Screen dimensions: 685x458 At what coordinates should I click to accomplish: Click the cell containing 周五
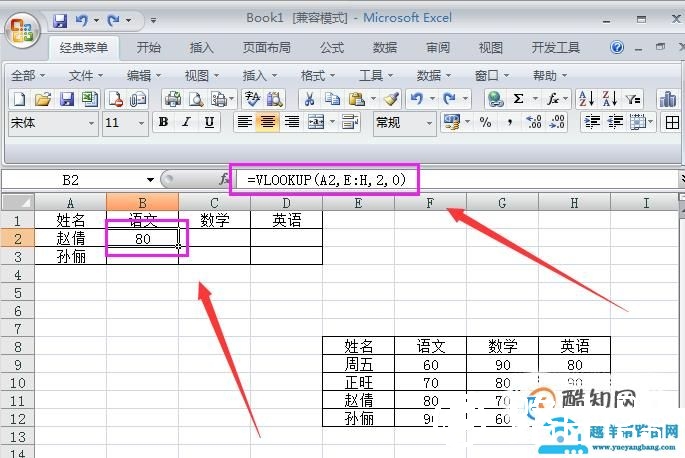[x=359, y=364]
